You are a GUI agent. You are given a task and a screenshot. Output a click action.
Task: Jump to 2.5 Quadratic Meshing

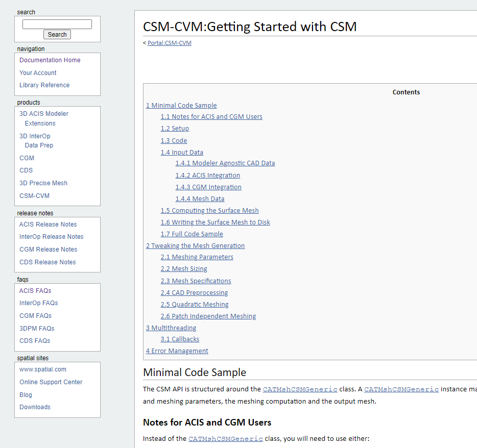[195, 305]
